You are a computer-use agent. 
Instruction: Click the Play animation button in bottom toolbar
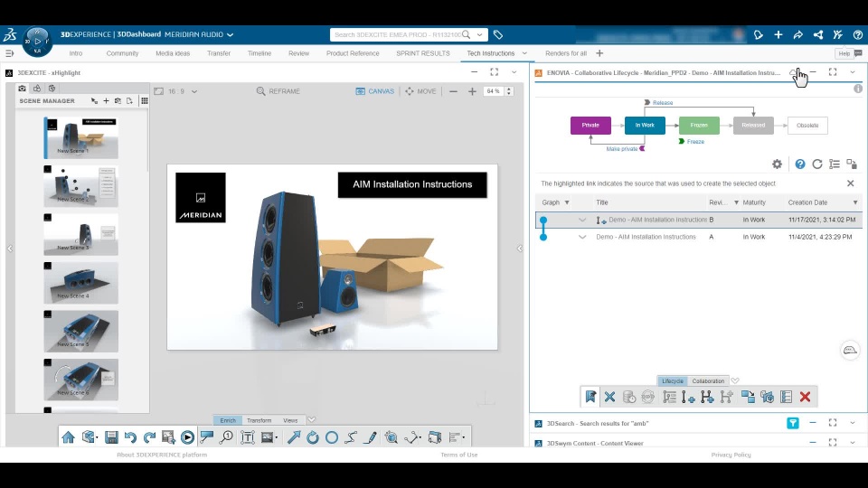[188, 437]
